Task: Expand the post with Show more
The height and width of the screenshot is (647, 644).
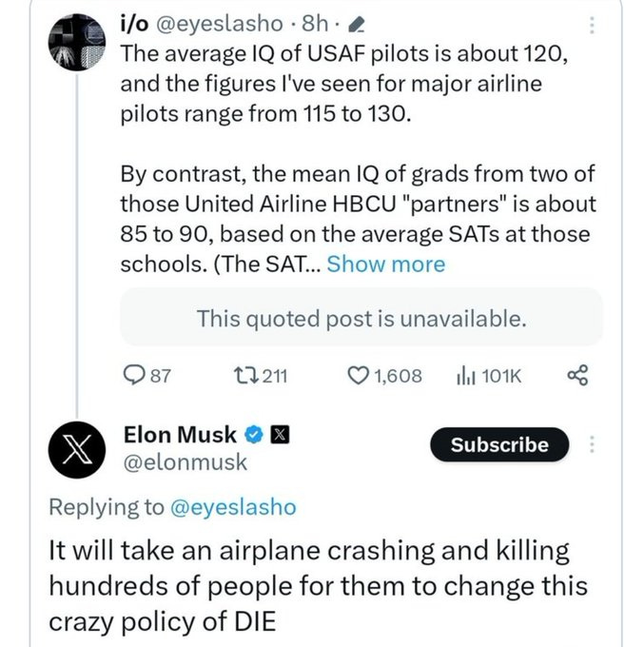Action: tap(385, 264)
